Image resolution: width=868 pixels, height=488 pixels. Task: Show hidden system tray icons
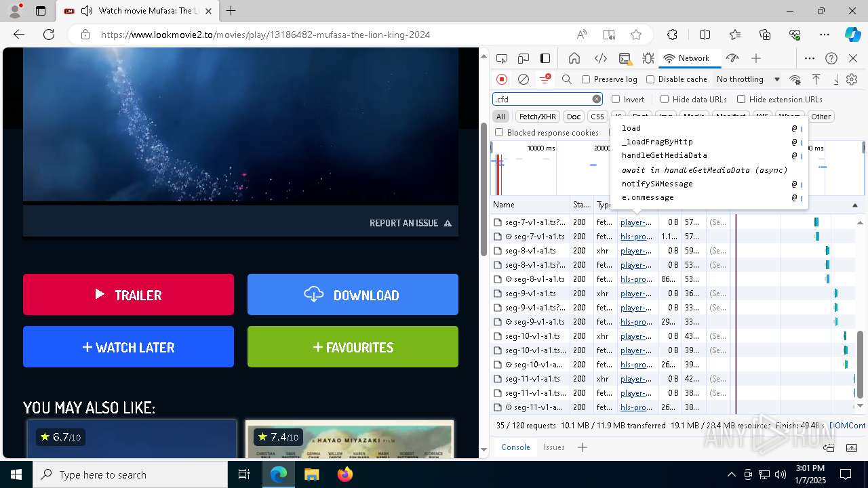point(731,474)
